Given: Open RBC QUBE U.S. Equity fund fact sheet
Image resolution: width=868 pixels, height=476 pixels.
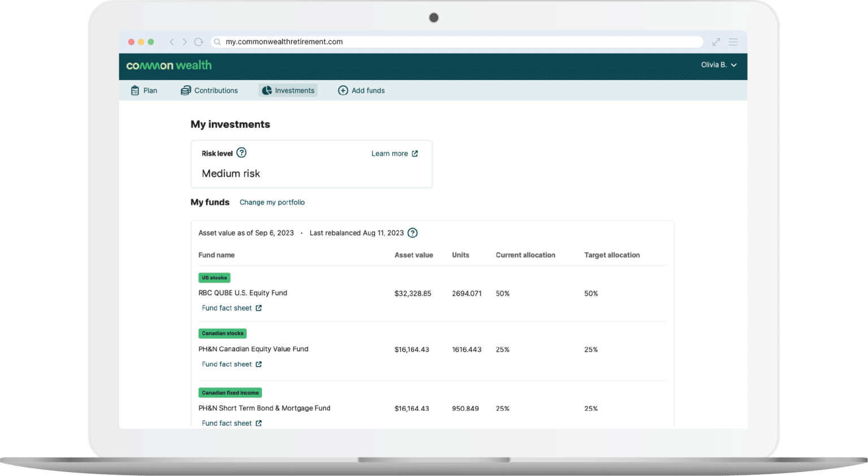Looking at the screenshot, I should (232, 308).
